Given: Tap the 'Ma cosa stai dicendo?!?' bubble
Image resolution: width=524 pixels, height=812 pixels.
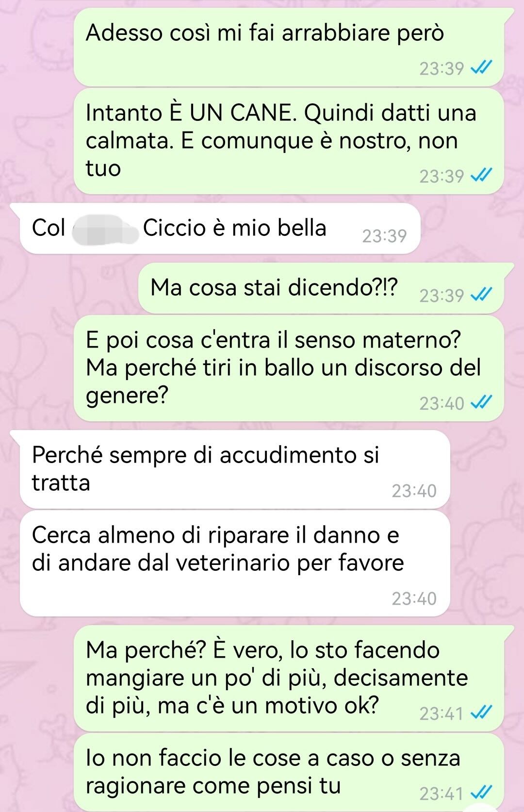Looking at the screenshot, I should coord(321,288).
